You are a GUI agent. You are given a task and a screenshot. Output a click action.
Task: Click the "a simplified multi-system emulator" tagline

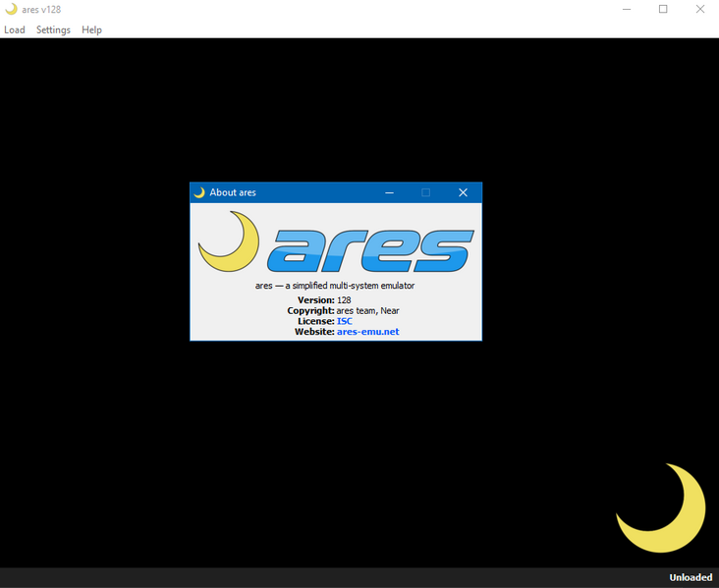point(335,286)
